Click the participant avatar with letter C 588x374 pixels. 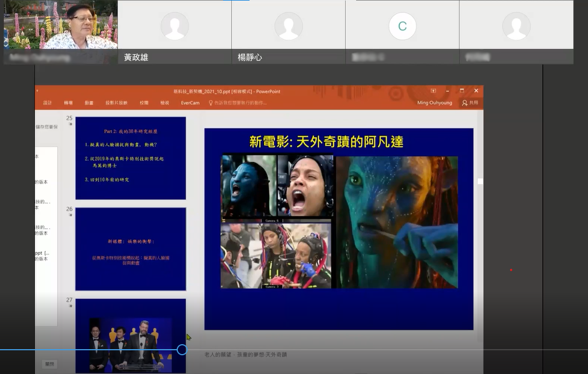click(x=402, y=26)
